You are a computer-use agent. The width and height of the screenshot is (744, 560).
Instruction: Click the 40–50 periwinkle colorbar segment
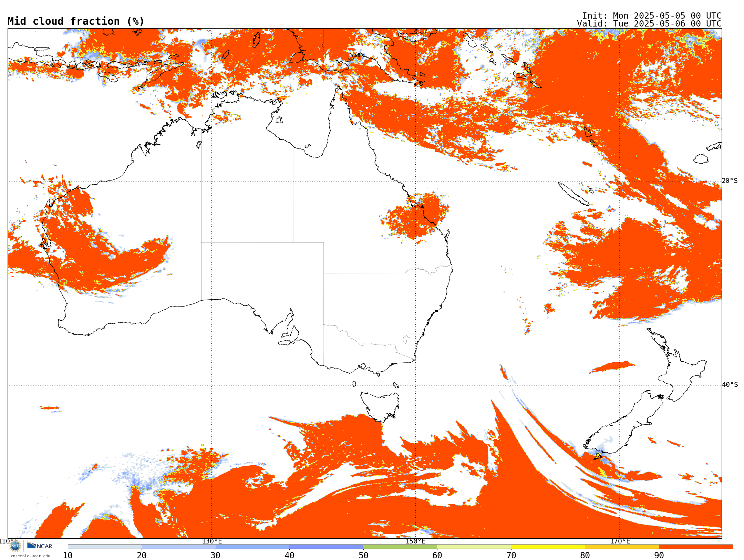326,547
